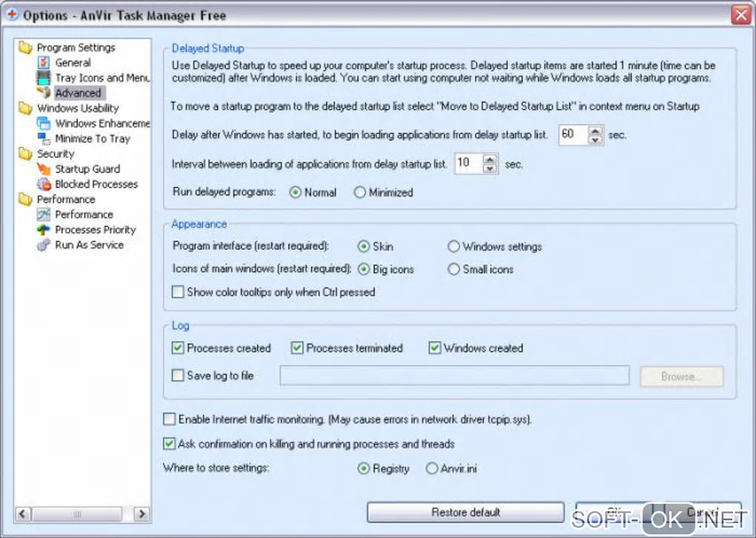
Task: Uncheck Processes terminated log option
Action: pos(297,348)
